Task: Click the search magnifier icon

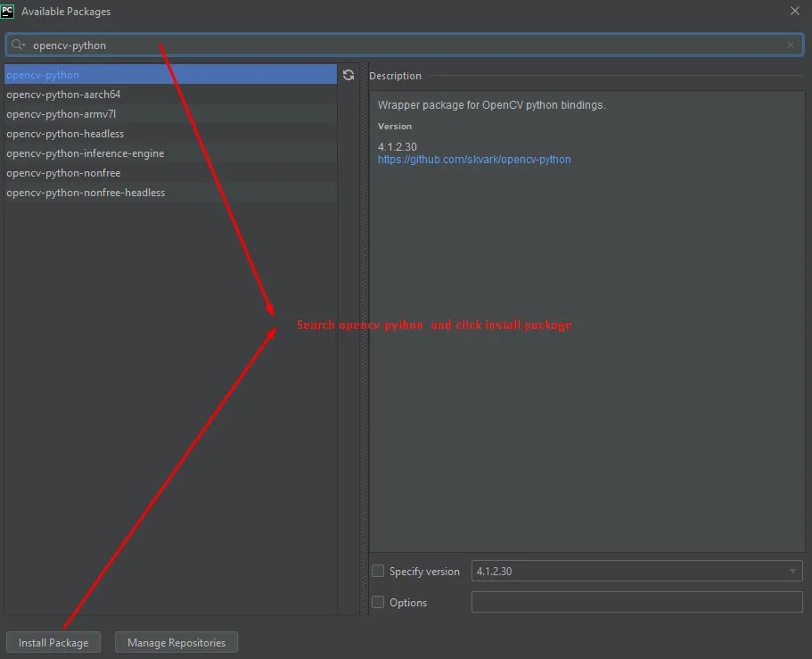Action: [18, 45]
